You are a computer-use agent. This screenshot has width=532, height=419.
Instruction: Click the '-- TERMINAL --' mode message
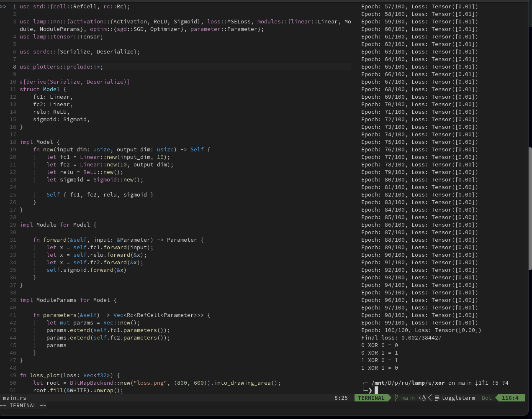23,405
